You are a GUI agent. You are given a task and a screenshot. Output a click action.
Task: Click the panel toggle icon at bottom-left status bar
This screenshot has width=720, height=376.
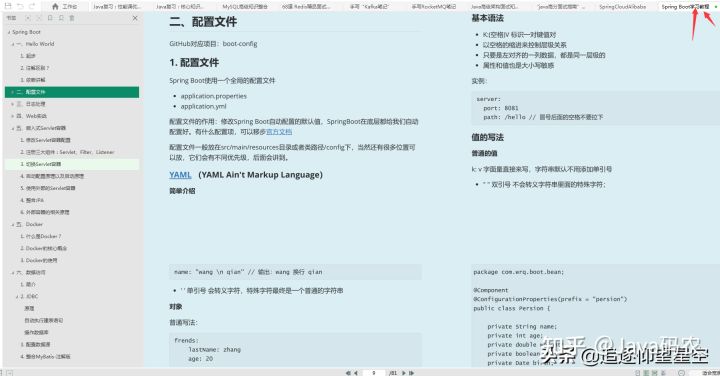(x=9, y=373)
